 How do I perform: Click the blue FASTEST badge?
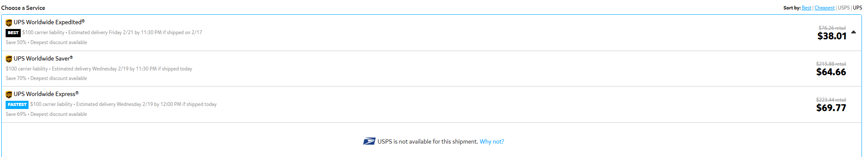point(17,105)
